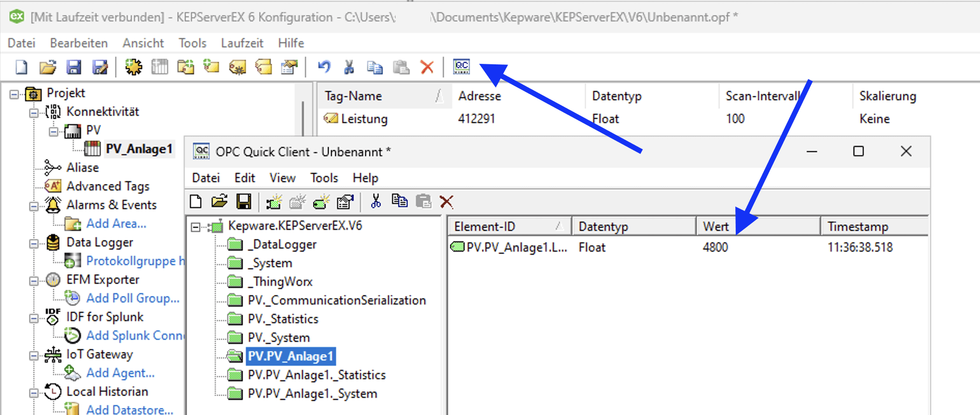Collapse the Data Logger node
This screenshot has height=415, width=980.
[34, 243]
